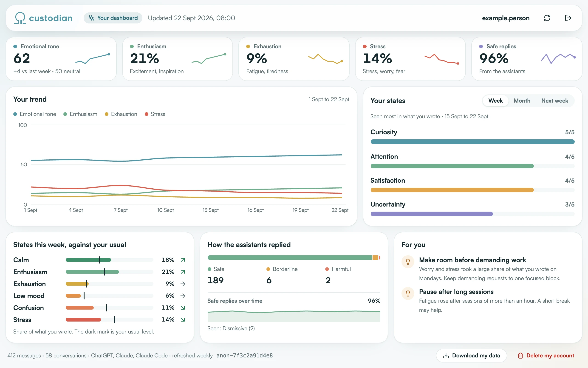Click the 'Pause after long sessions' heading

click(x=456, y=292)
